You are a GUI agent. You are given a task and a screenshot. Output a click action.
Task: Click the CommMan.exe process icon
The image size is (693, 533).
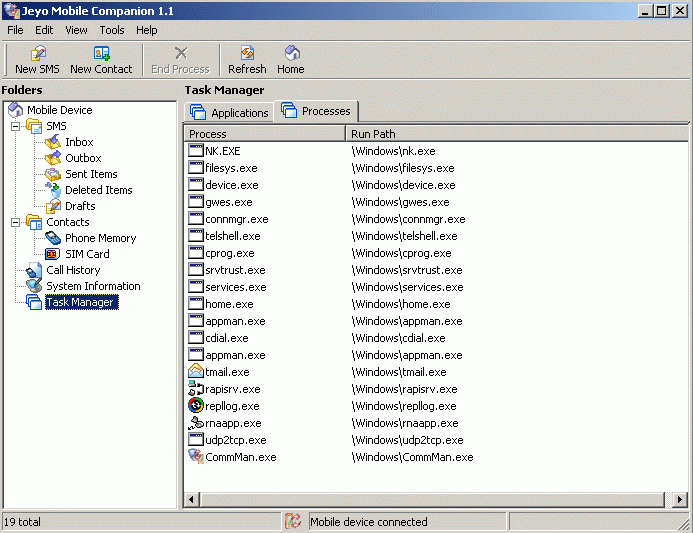[196, 457]
